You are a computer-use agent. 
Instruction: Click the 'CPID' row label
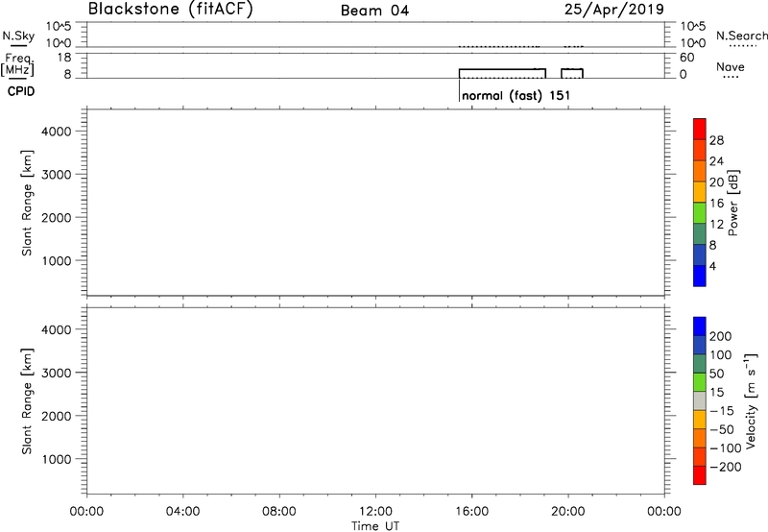pos(21,91)
